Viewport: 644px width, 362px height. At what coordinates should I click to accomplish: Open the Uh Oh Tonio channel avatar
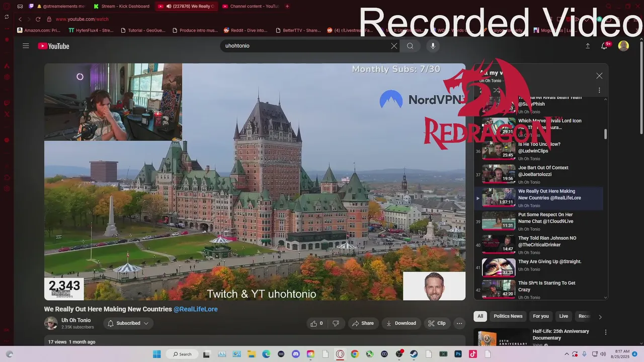pos(51,323)
